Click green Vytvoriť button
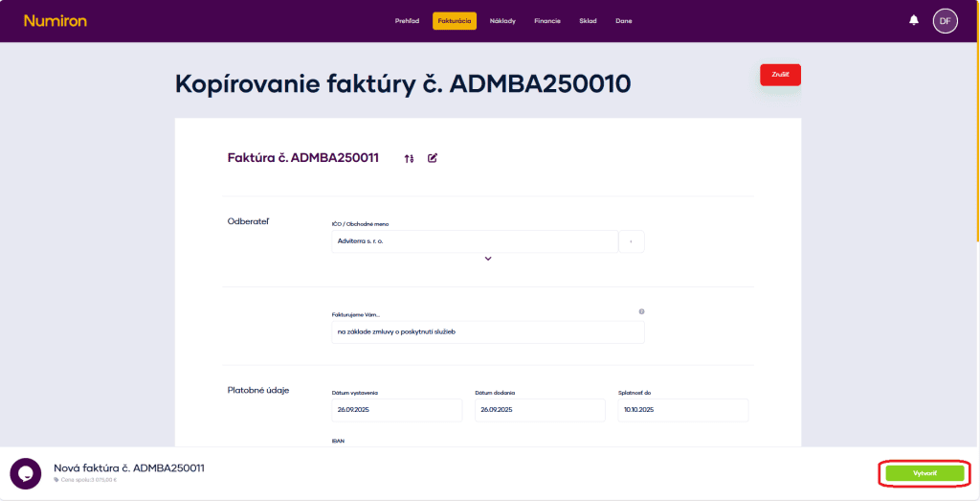Image resolution: width=980 pixels, height=501 pixels. click(x=924, y=473)
